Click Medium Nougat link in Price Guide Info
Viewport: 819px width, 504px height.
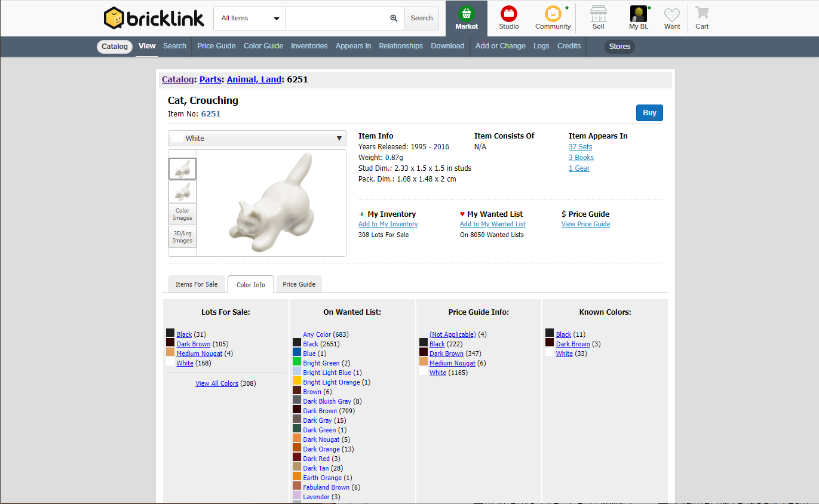tap(453, 363)
